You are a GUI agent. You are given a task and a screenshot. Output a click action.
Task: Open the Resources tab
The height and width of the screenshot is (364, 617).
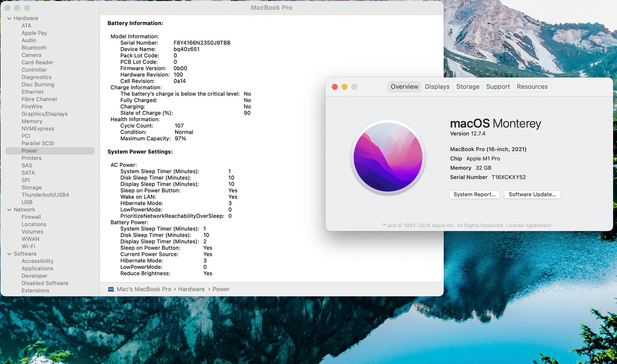coord(532,87)
